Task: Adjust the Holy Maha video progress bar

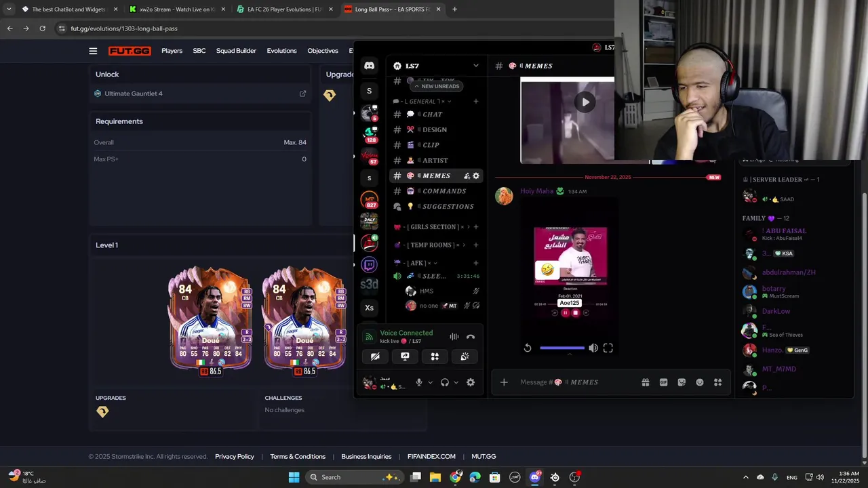Action: (x=561, y=348)
